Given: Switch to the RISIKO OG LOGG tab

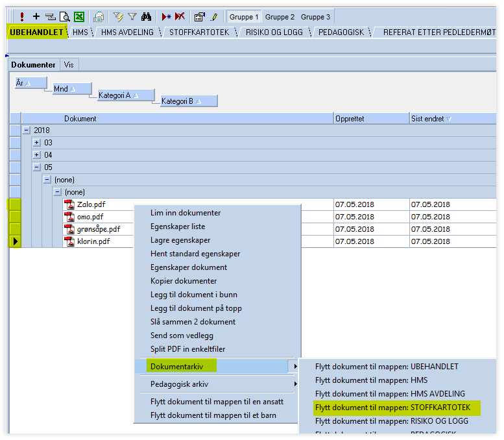Looking at the screenshot, I should click(274, 32).
